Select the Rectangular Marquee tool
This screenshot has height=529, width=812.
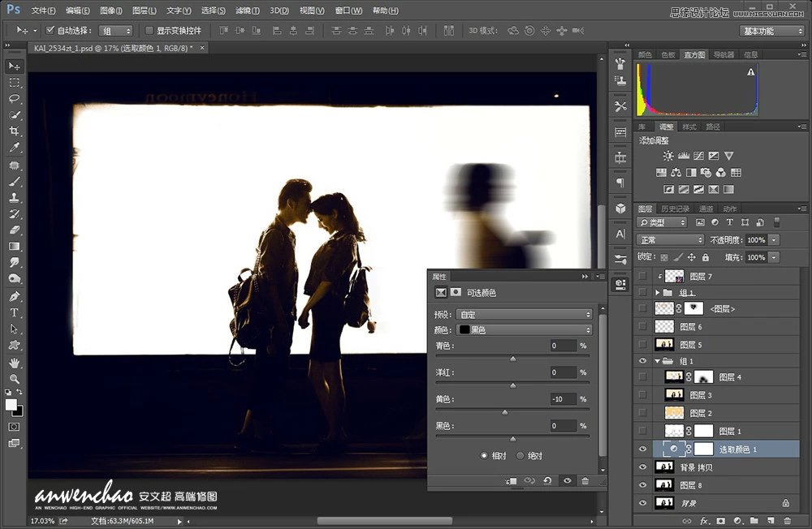[x=15, y=83]
